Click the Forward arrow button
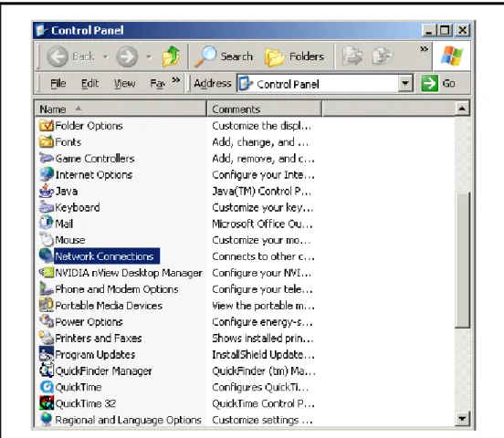The image size is (504, 438). (127, 57)
